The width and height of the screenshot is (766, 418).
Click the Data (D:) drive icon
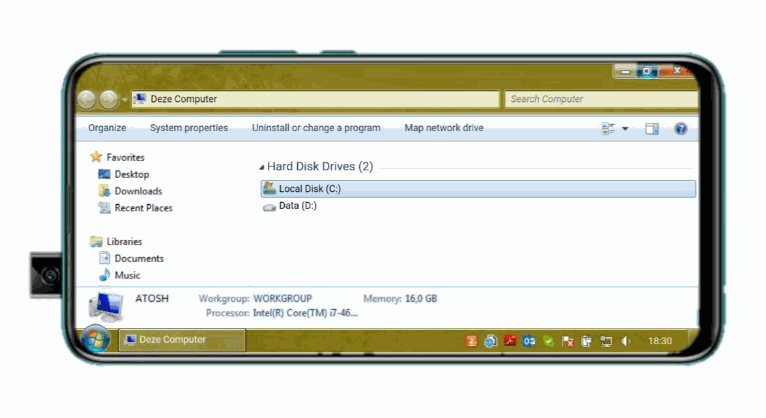point(269,207)
